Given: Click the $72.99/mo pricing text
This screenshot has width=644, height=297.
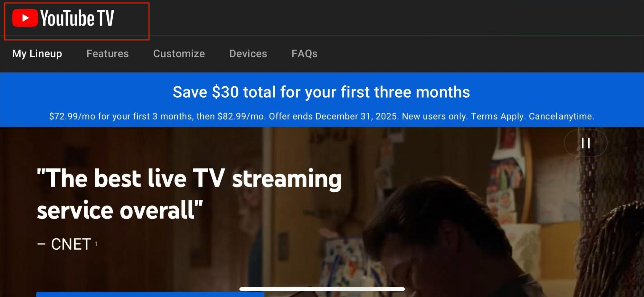Looking at the screenshot, I should coord(72,116).
